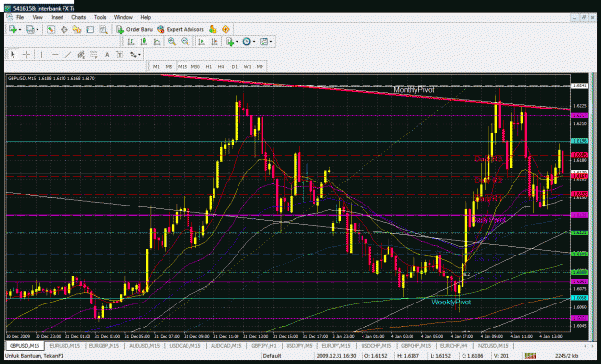Screen dimensions: 601x364
Task: Toggle the Terminal panel icon
Action: point(90,29)
